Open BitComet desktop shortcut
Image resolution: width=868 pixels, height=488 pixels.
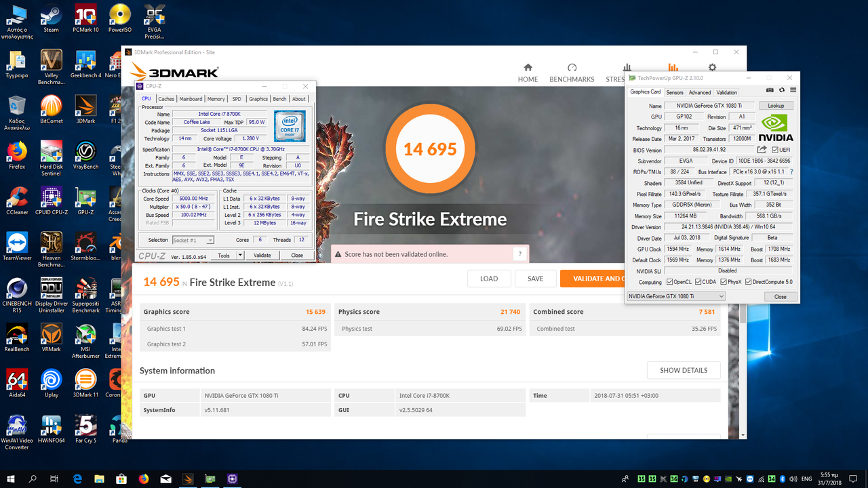[x=51, y=109]
